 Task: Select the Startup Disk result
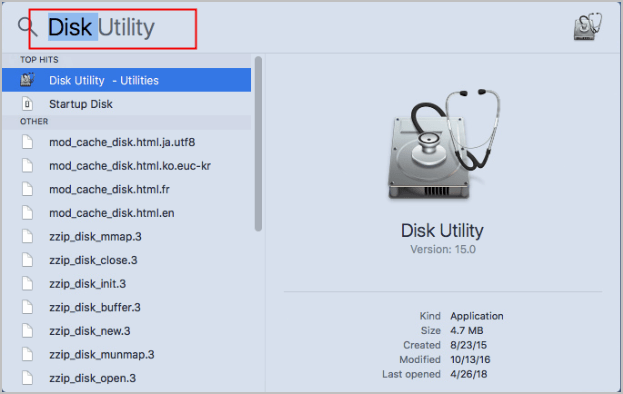(126, 104)
